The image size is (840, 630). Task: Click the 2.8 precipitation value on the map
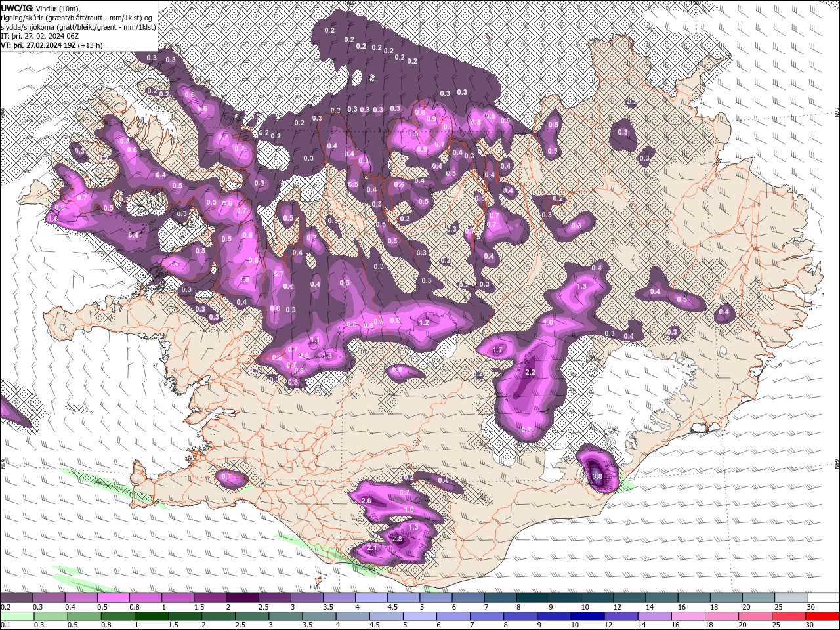pos(396,539)
